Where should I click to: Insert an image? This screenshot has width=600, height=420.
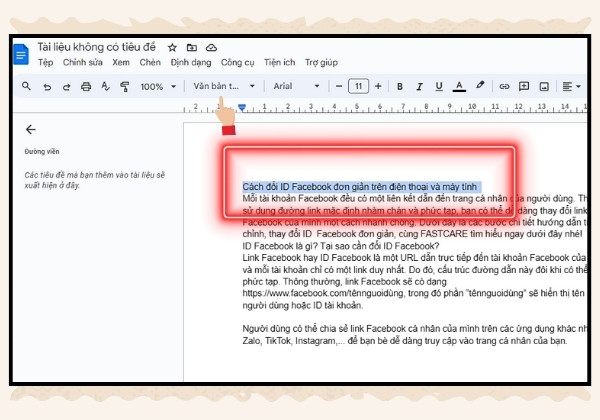coord(544,86)
